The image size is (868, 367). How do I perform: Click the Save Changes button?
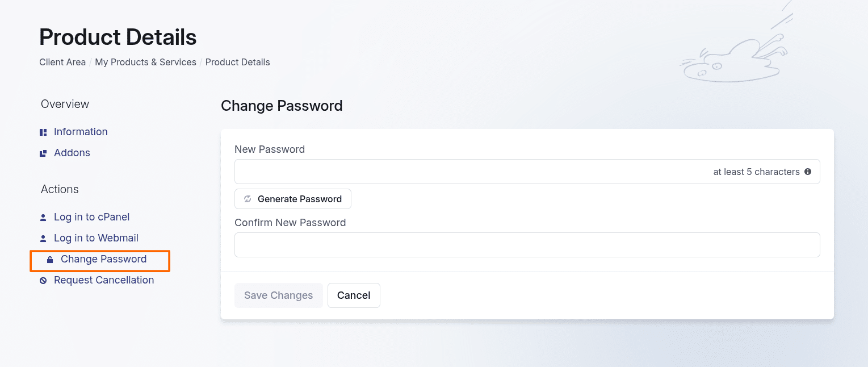278,295
